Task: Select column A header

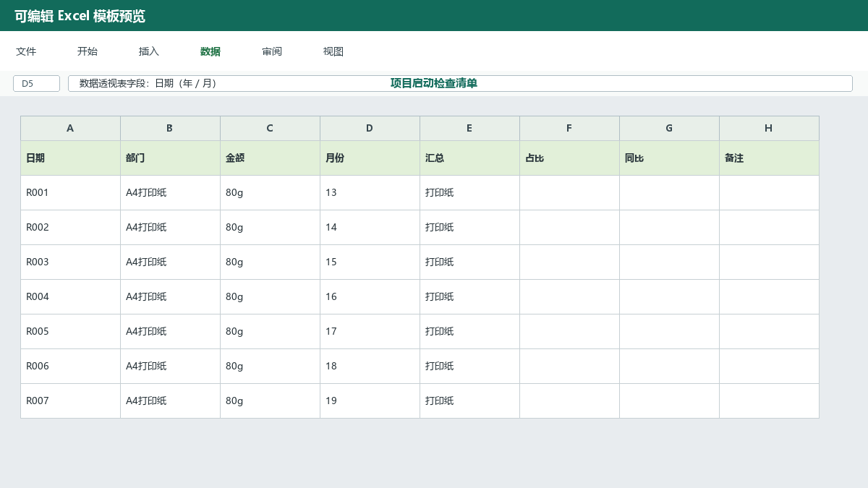Action: click(70, 128)
